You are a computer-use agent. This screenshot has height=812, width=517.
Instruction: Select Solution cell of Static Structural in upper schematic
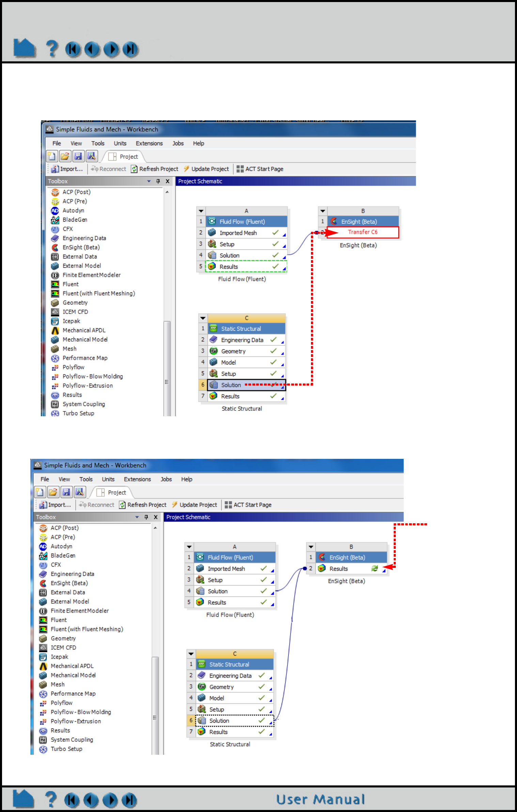point(246,385)
